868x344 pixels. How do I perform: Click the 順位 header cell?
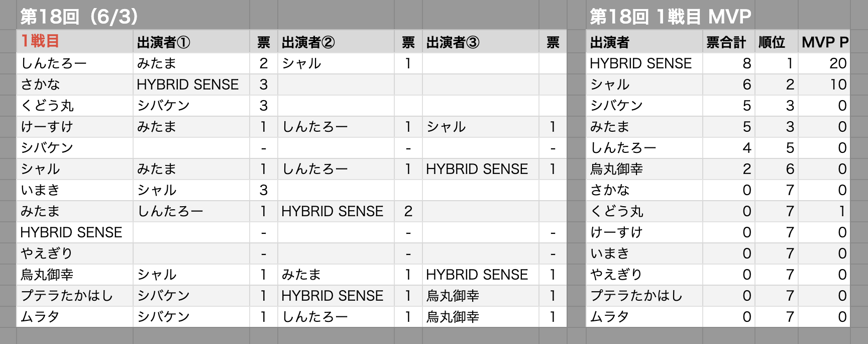pos(772,42)
